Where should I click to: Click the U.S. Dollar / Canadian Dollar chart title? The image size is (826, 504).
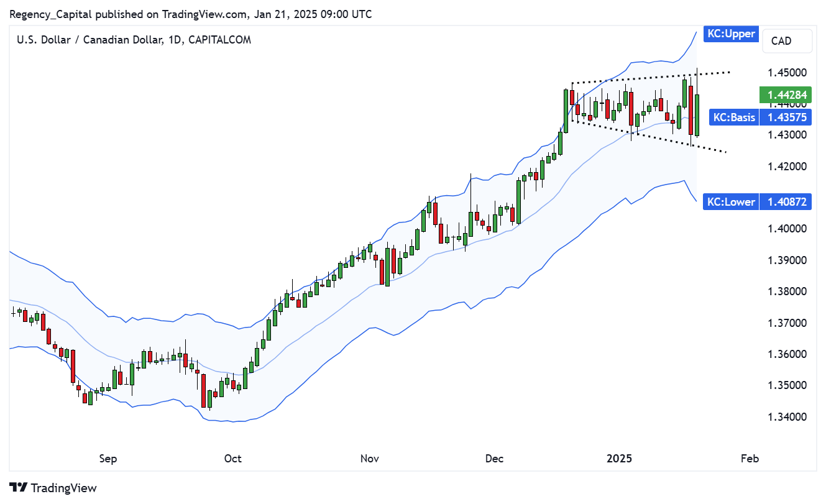134,40
